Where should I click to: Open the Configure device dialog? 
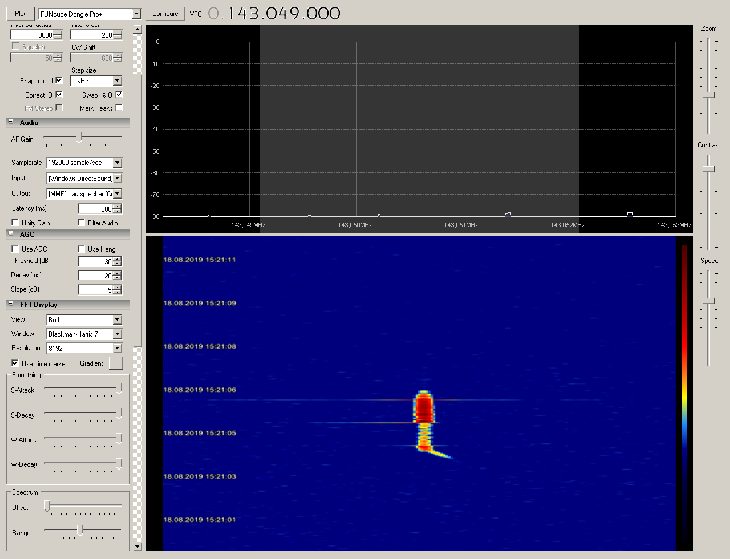click(x=164, y=14)
